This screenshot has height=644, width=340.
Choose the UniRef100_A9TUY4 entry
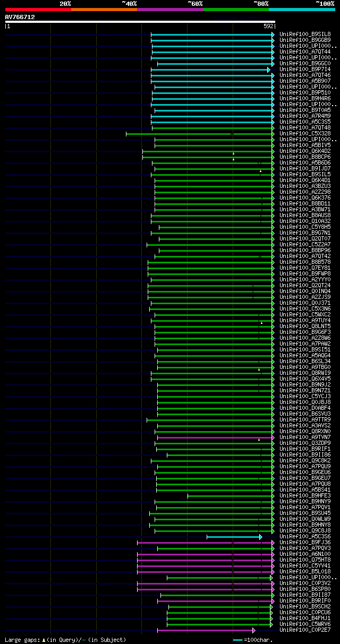pyautogui.click(x=305, y=321)
